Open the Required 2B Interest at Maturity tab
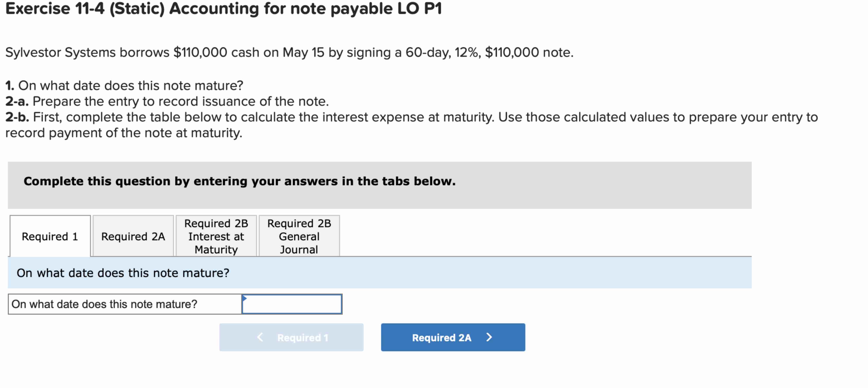This screenshot has width=868, height=388. [216, 236]
